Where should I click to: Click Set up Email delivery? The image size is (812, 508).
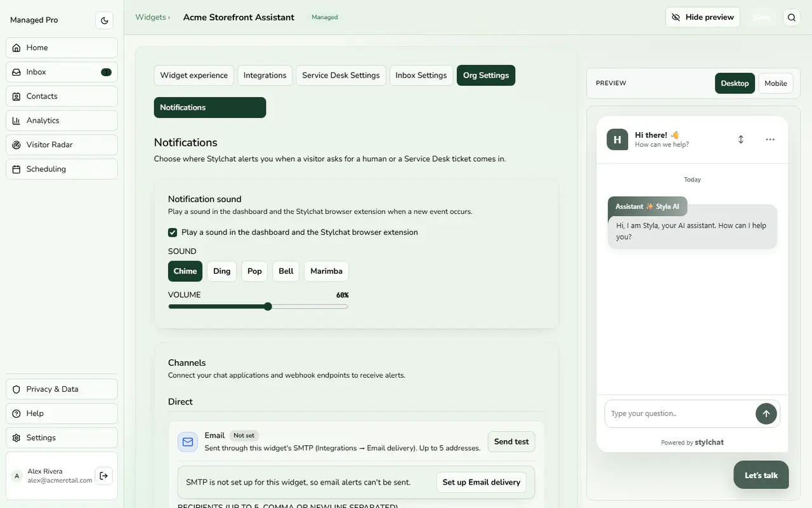click(481, 483)
